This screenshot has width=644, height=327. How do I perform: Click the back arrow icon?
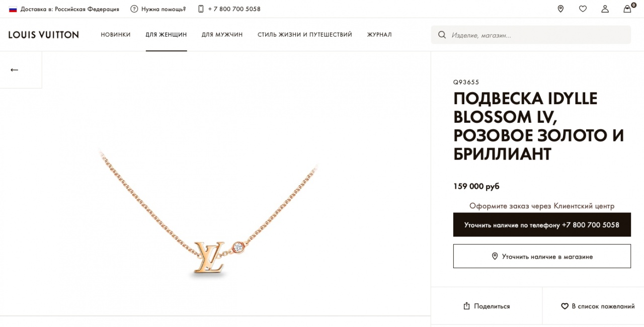pos(14,70)
